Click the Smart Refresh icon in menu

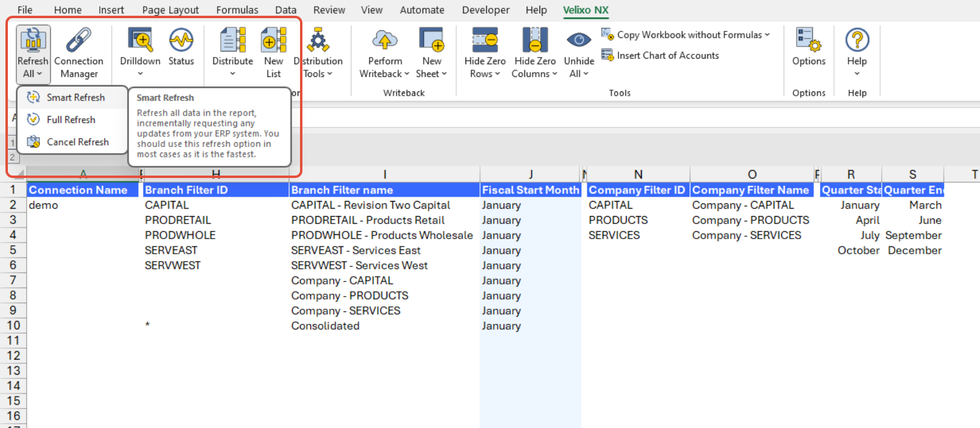click(34, 97)
